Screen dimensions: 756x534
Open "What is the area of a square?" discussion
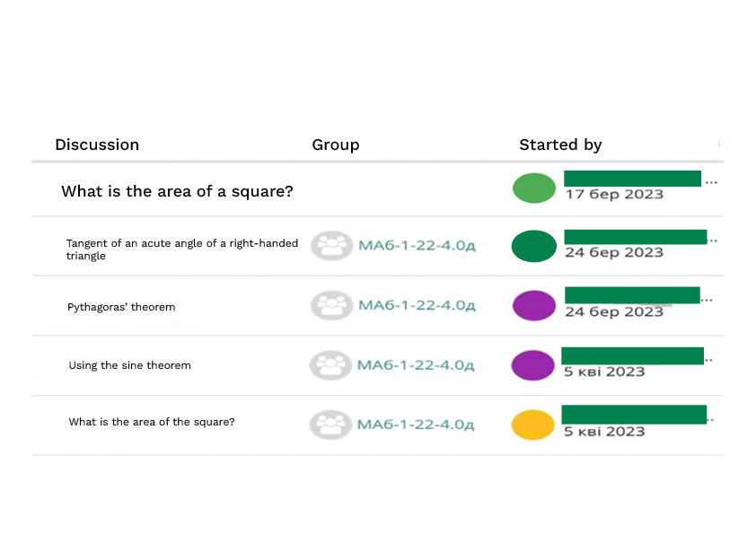coord(177,191)
